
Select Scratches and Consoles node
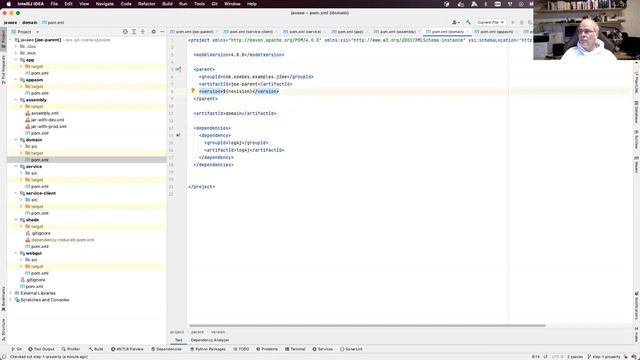tap(44, 300)
